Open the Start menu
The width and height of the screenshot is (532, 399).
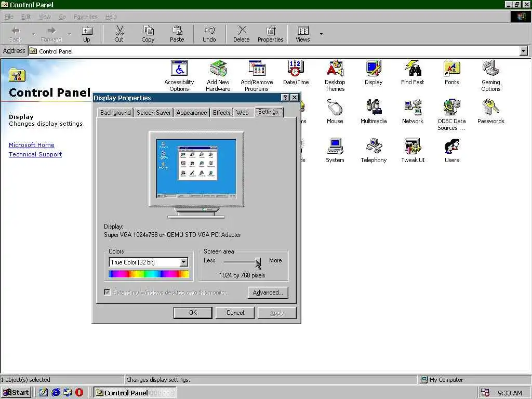point(16,392)
